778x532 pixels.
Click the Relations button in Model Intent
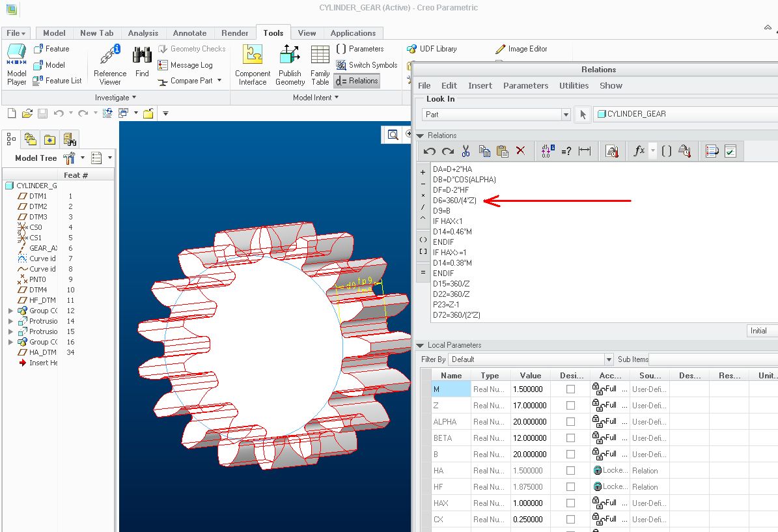(x=357, y=81)
